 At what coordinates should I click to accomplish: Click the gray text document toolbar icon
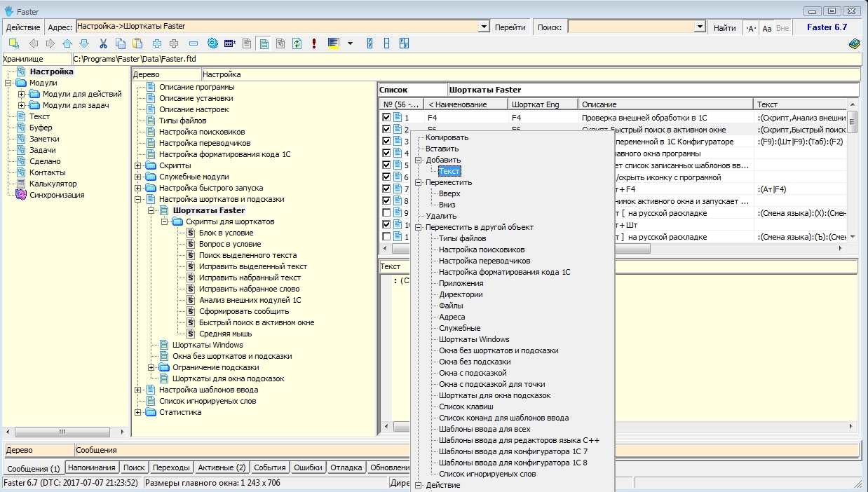click(247, 43)
